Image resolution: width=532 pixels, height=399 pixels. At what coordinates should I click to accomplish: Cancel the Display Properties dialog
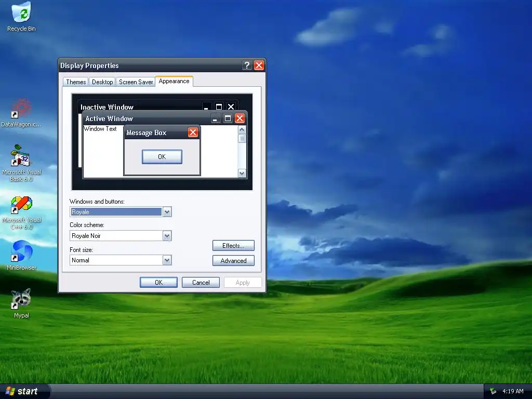click(201, 282)
